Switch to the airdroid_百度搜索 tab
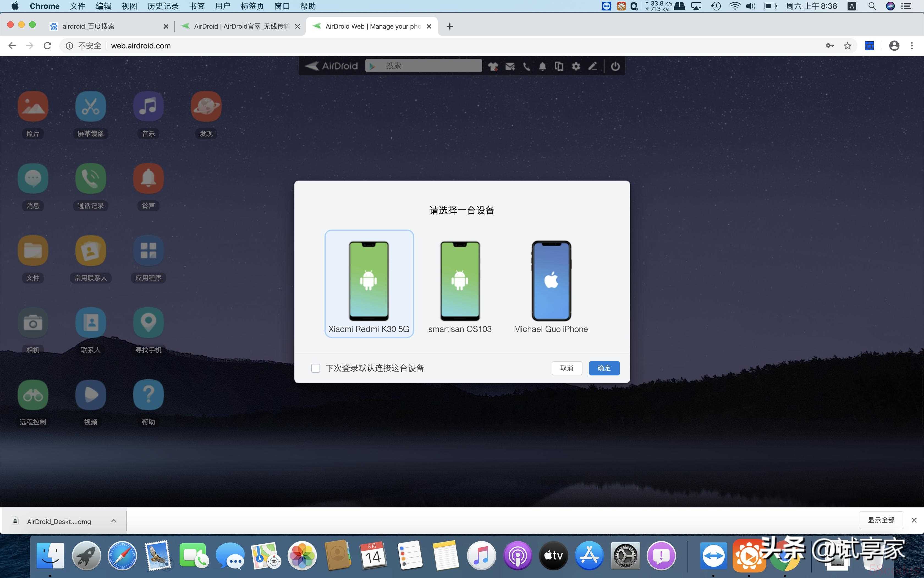 [109, 26]
